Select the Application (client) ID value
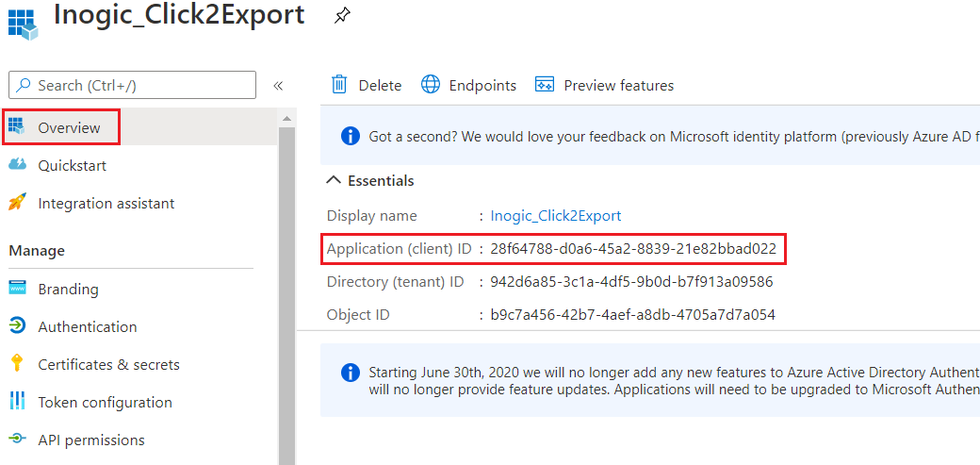This screenshot has height=465, width=980. click(633, 248)
